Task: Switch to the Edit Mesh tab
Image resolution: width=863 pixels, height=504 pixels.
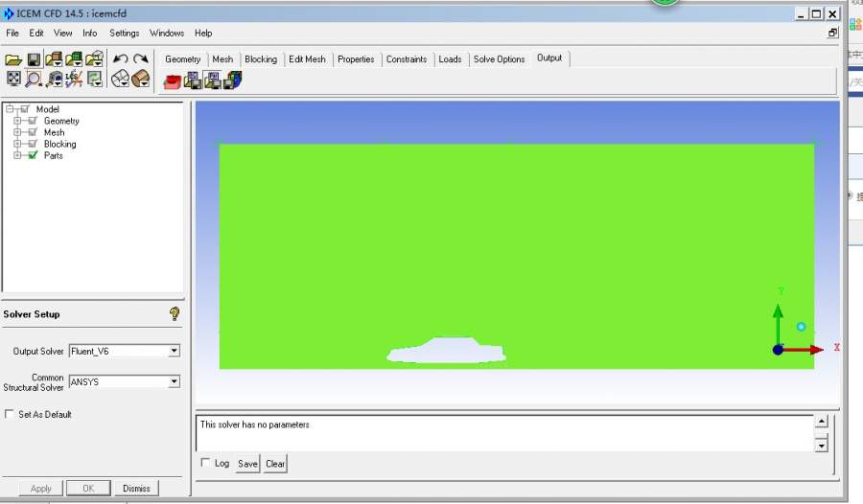Action: [307, 58]
